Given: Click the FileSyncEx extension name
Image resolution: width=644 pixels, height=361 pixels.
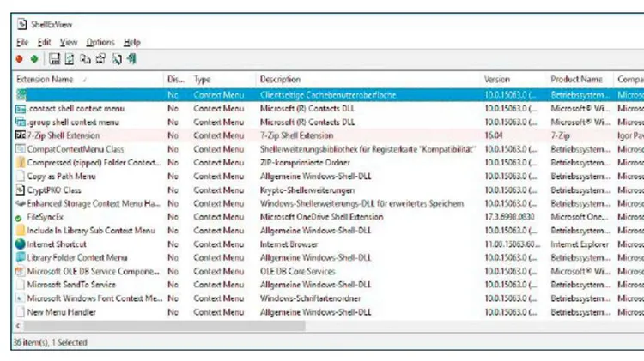Looking at the screenshot, I should point(46,217).
